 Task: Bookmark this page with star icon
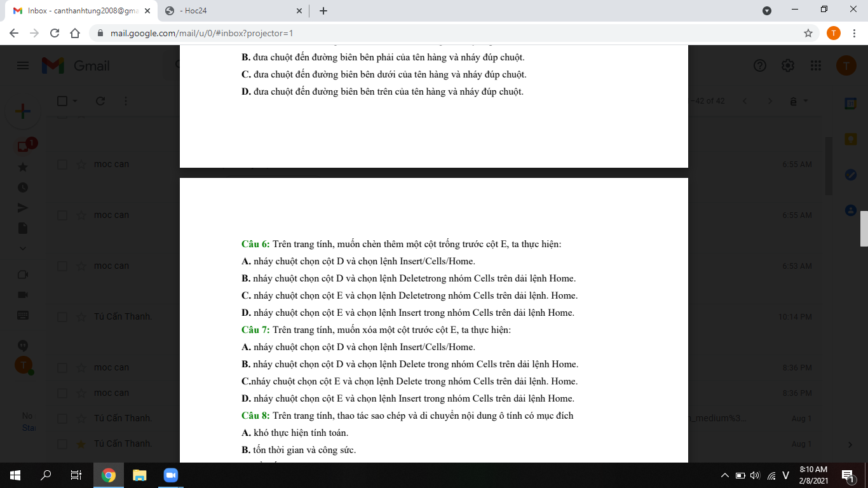click(x=808, y=33)
